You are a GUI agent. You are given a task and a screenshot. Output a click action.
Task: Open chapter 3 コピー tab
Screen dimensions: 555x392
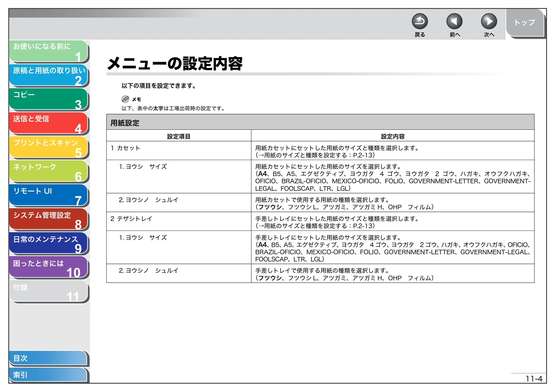pos(49,99)
